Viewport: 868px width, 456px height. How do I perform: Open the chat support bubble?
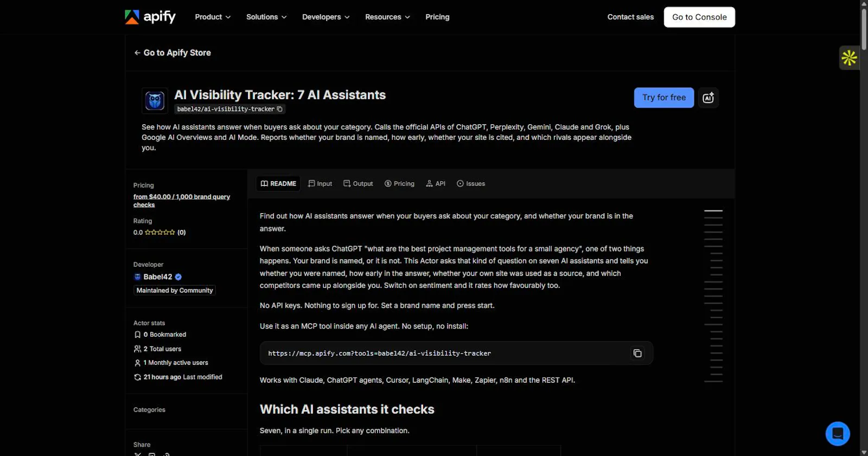(838, 434)
